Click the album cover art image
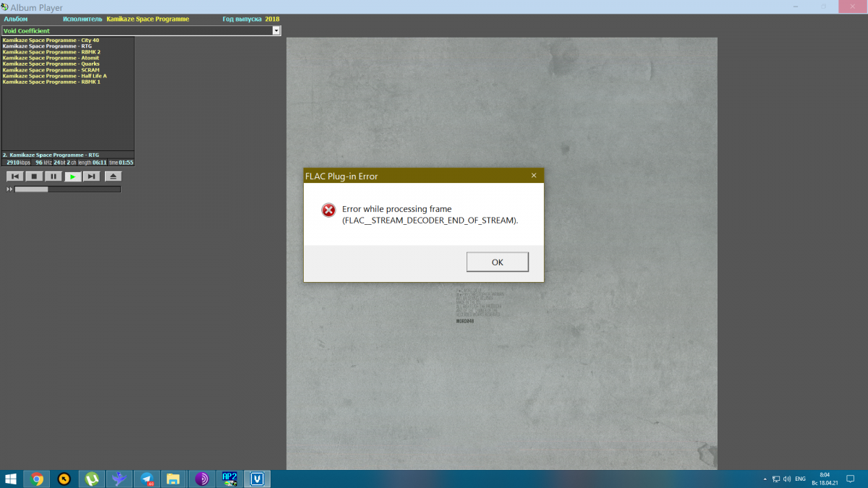Screen dimensions: 868x488 502,254
